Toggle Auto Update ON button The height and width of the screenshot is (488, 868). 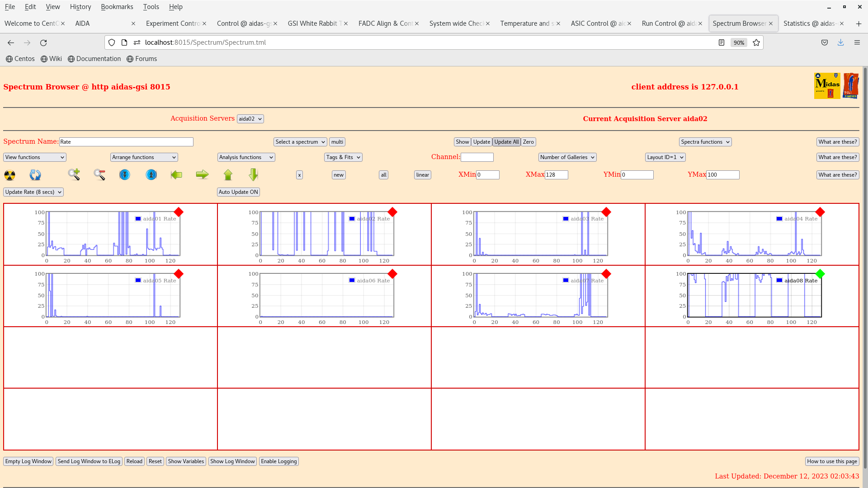[238, 192]
